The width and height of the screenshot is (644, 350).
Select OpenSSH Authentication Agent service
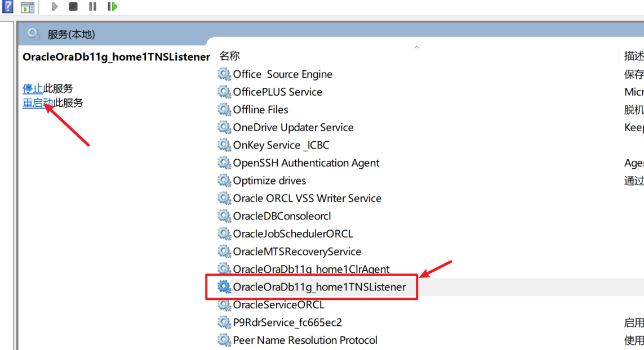coord(307,163)
